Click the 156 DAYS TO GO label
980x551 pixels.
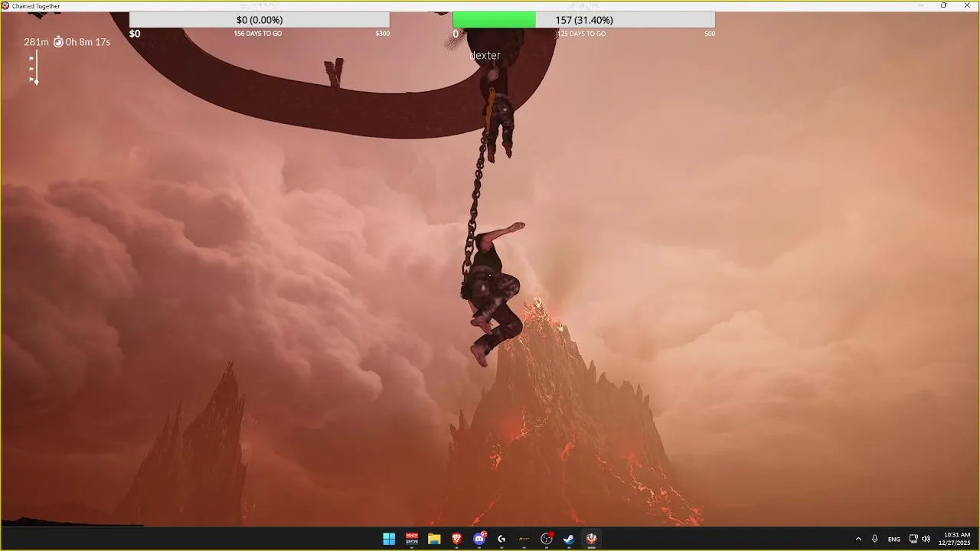click(x=258, y=34)
